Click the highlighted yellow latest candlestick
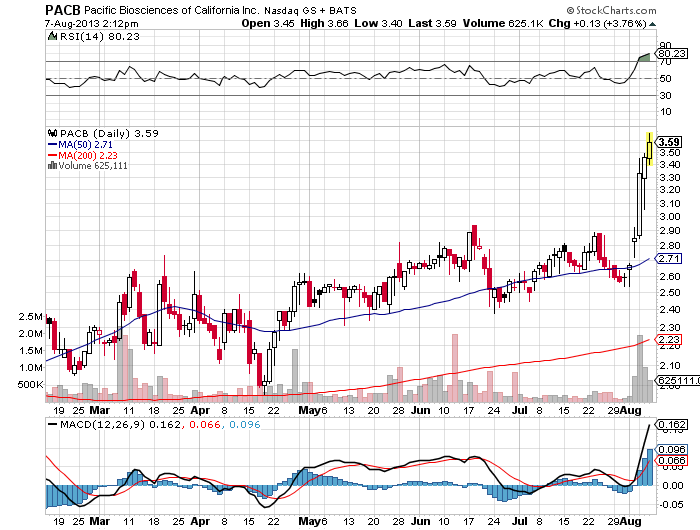The image size is (700, 530). pyautogui.click(x=650, y=149)
